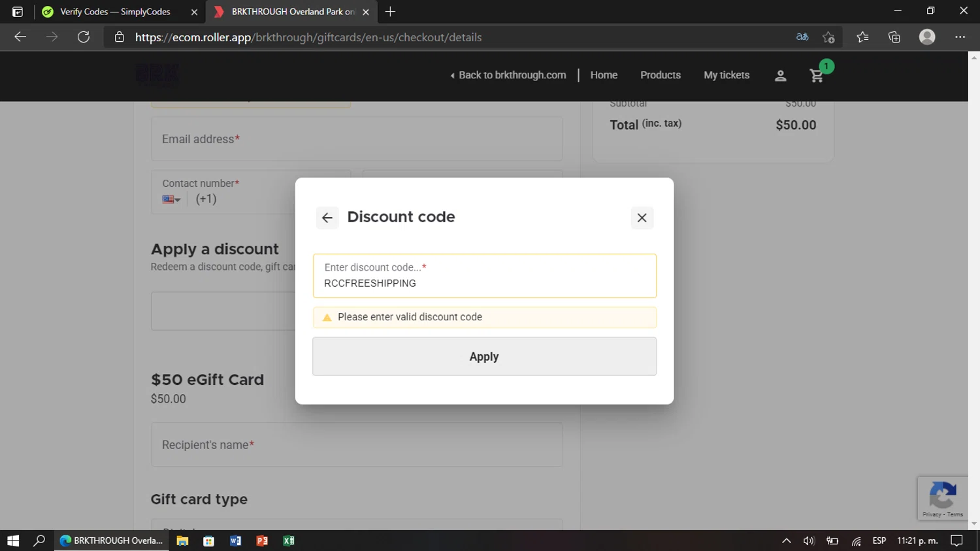
Task: Close the BRKTHROUGH Overland Park tab
Action: coord(366,12)
